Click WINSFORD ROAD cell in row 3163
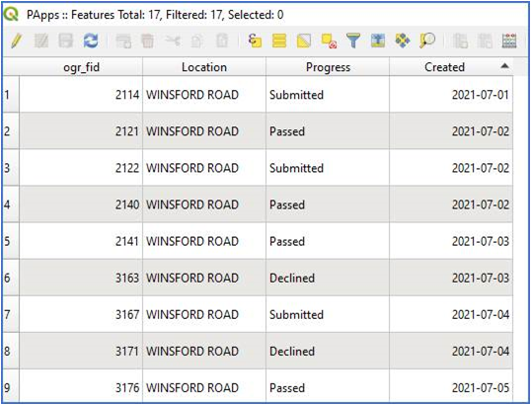Viewport: 532px width, 405px height. click(x=204, y=278)
